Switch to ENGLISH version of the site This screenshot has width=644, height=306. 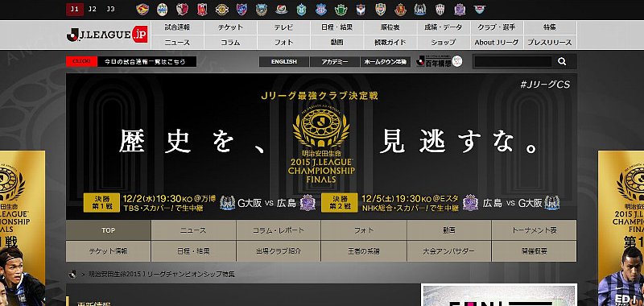pyautogui.click(x=284, y=62)
